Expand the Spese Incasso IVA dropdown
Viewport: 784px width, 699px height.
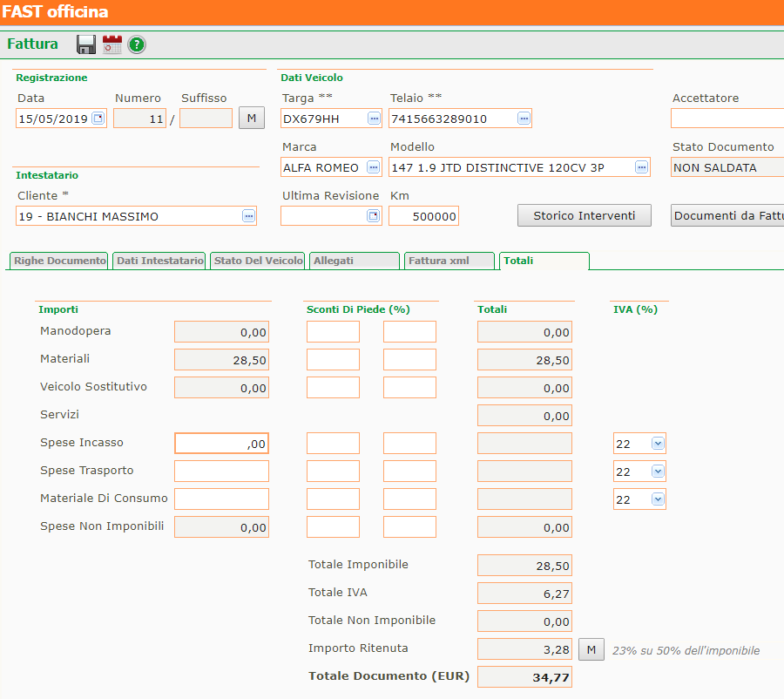point(658,444)
